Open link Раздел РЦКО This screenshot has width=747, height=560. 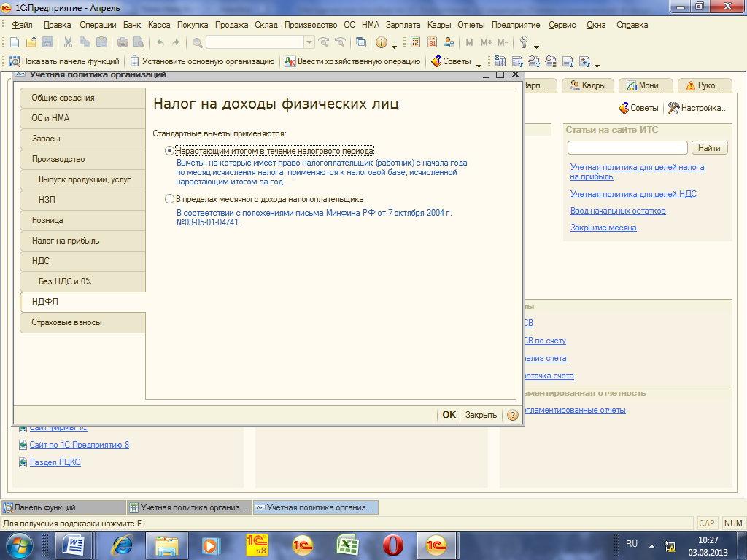pos(55,462)
